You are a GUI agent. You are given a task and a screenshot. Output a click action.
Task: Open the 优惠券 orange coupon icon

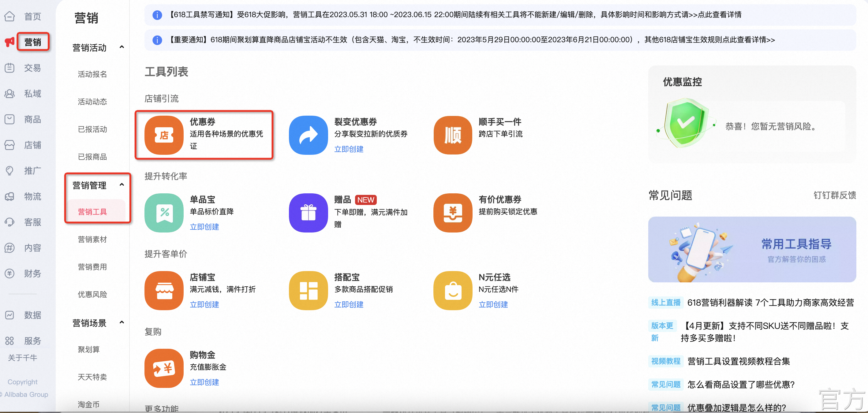coord(164,135)
